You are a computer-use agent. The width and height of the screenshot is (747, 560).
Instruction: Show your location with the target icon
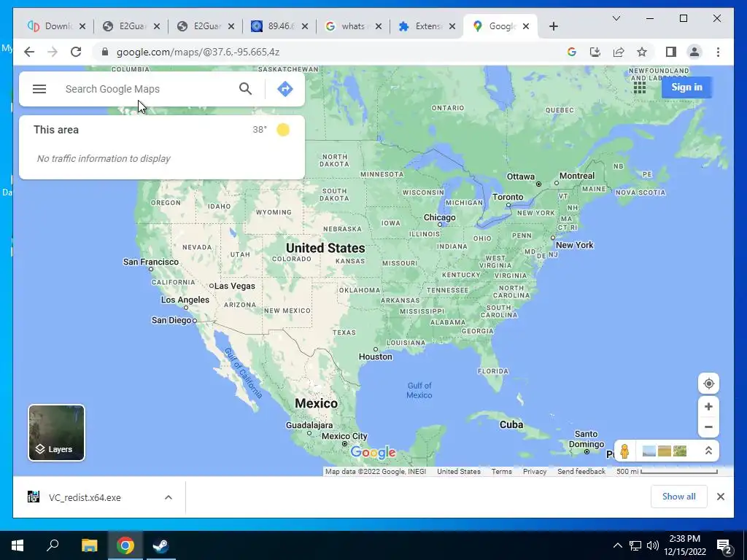tap(708, 384)
